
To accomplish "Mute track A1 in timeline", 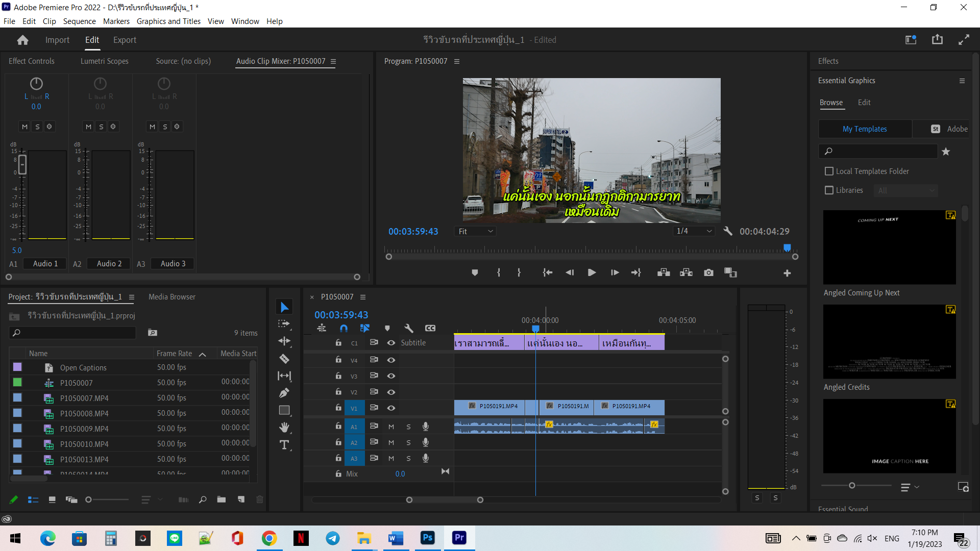I will point(391,427).
